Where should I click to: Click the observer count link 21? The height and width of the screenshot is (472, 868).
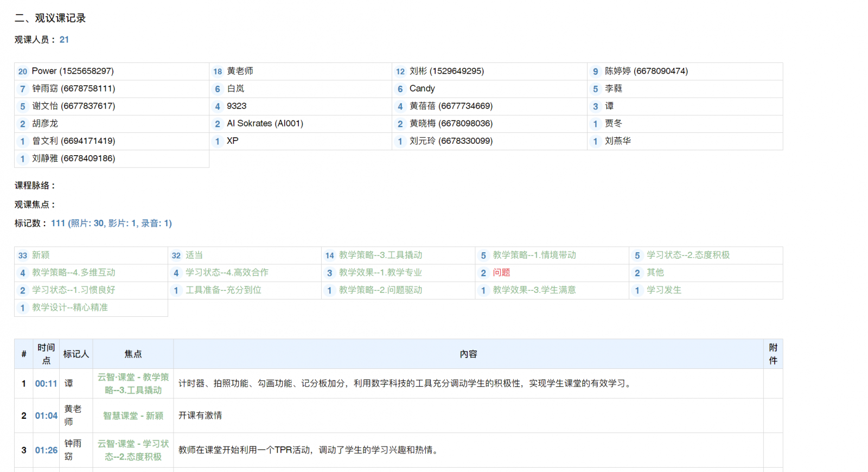click(x=64, y=40)
